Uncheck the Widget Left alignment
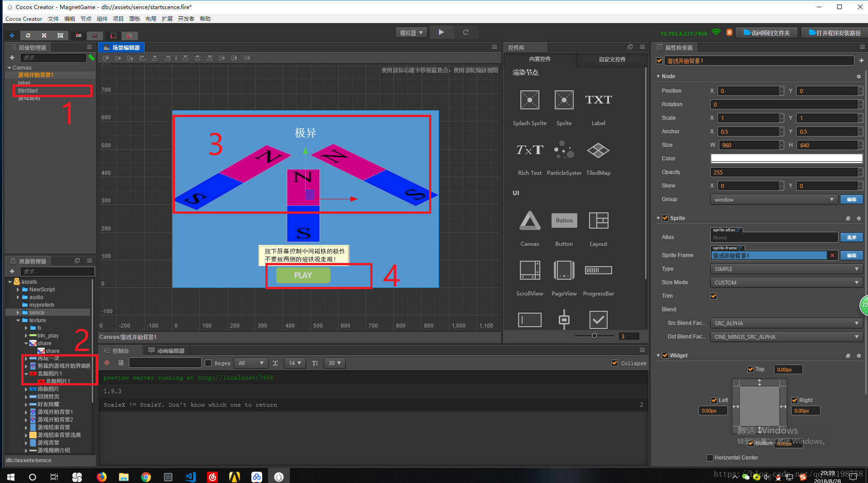This screenshot has width=868, height=483. [714, 400]
